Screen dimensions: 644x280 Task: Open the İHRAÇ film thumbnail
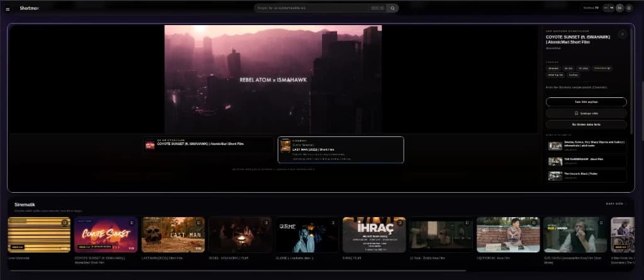[x=374, y=235]
